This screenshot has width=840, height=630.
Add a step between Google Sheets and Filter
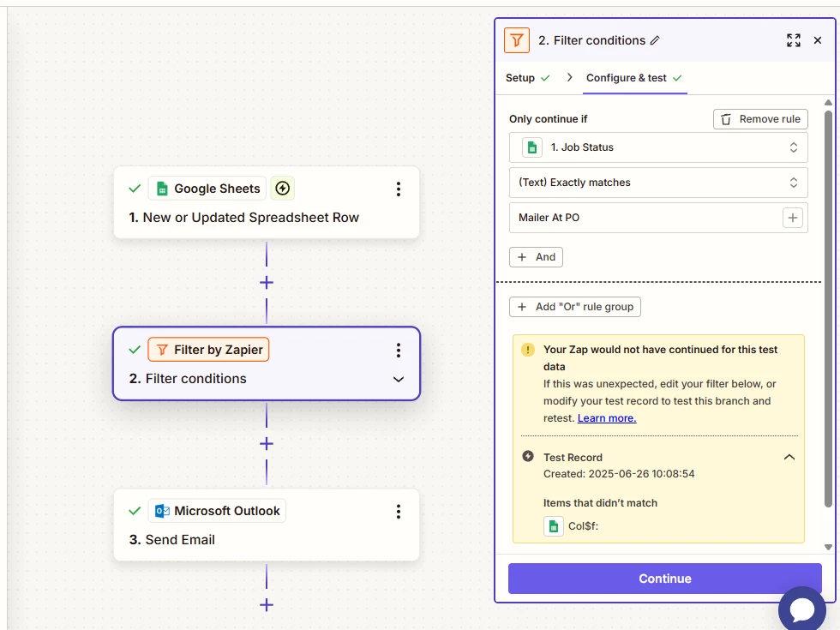267,282
